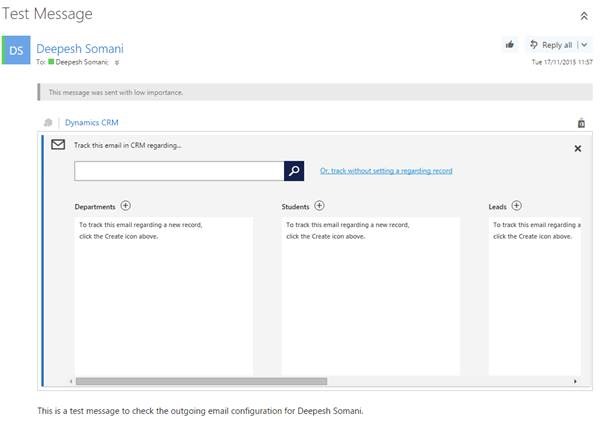Open the dropdown arrow beside Reply all

pos(584,45)
